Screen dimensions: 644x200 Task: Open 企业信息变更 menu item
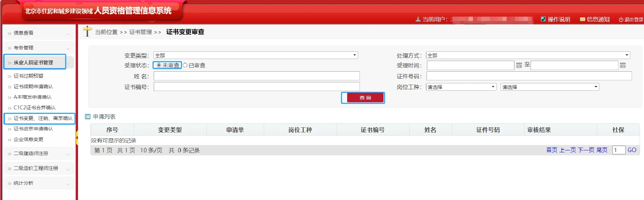point(28,139)
